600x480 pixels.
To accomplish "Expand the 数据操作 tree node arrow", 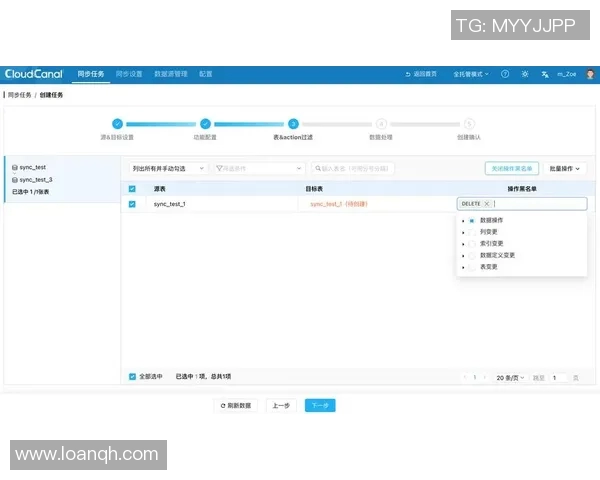I will 463,221.
